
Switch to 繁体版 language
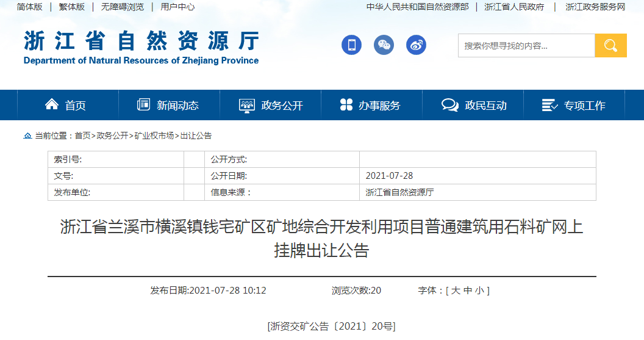click(72, 7)
